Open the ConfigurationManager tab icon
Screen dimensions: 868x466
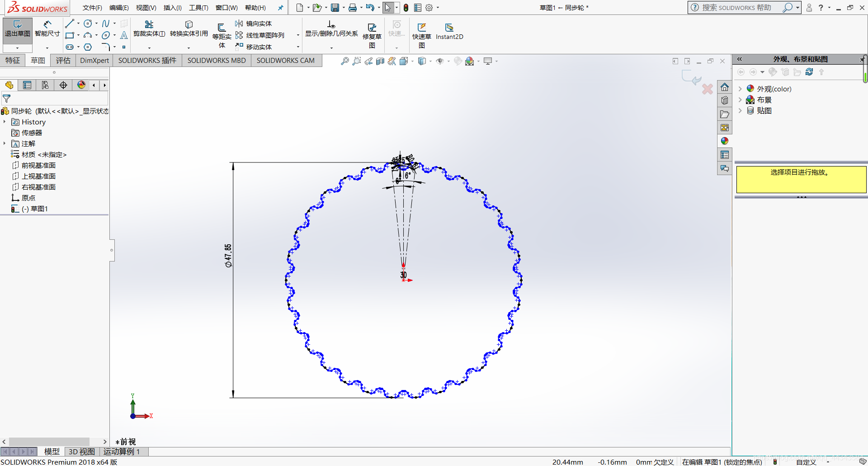click(45, 85)
